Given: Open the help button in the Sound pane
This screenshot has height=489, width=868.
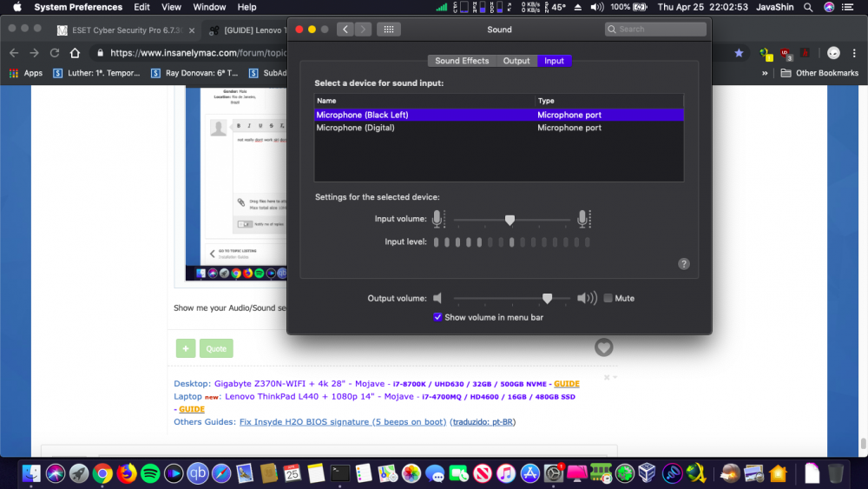Looking at the screenshot, I should [684, 263].
